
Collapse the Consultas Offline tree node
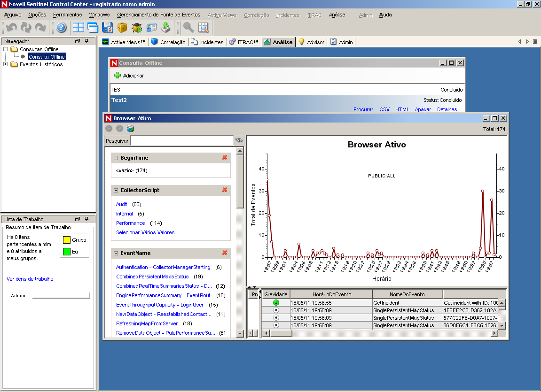coord(6,49)
